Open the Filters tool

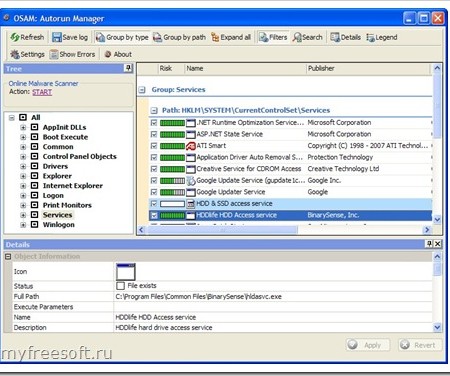click(273, 37)
